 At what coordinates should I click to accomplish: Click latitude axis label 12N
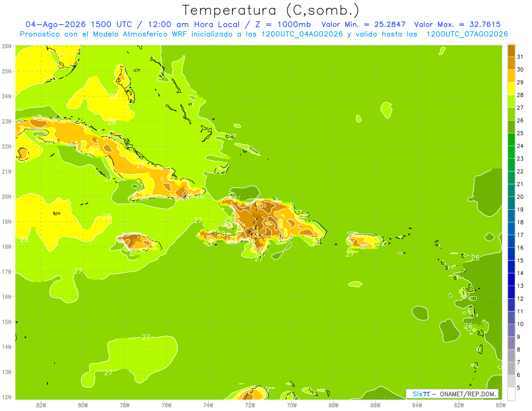point(6,397)
